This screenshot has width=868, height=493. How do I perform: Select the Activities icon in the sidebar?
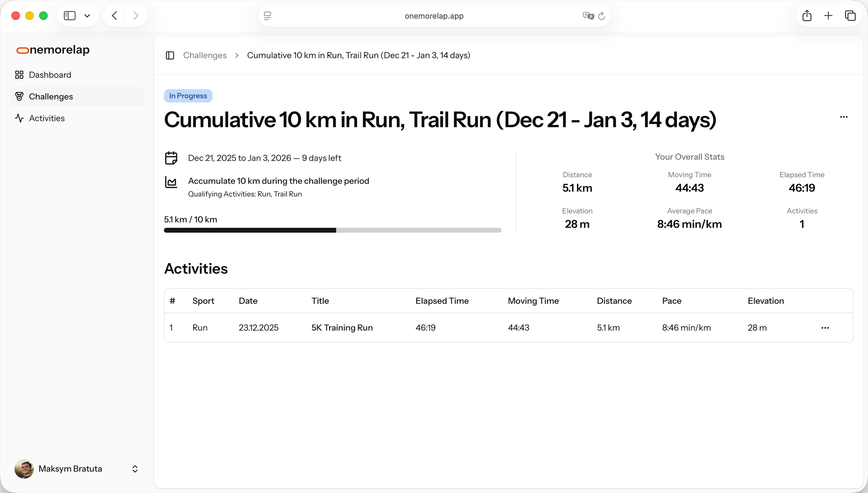19,118
